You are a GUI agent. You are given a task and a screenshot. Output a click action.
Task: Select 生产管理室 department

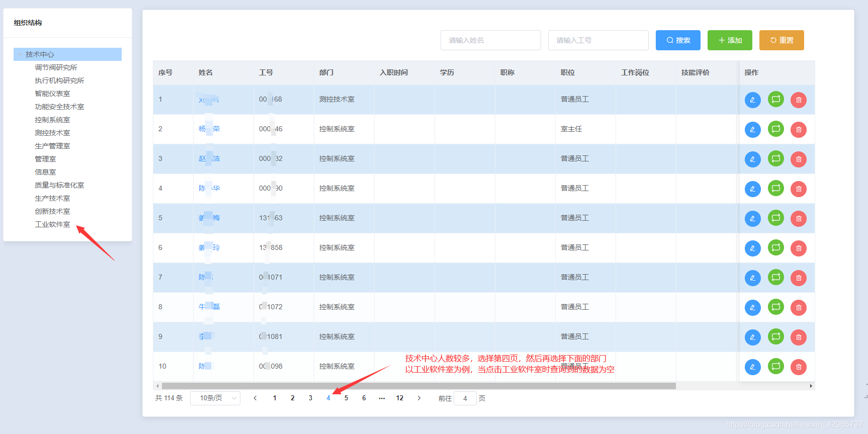[x=52, y=146]
